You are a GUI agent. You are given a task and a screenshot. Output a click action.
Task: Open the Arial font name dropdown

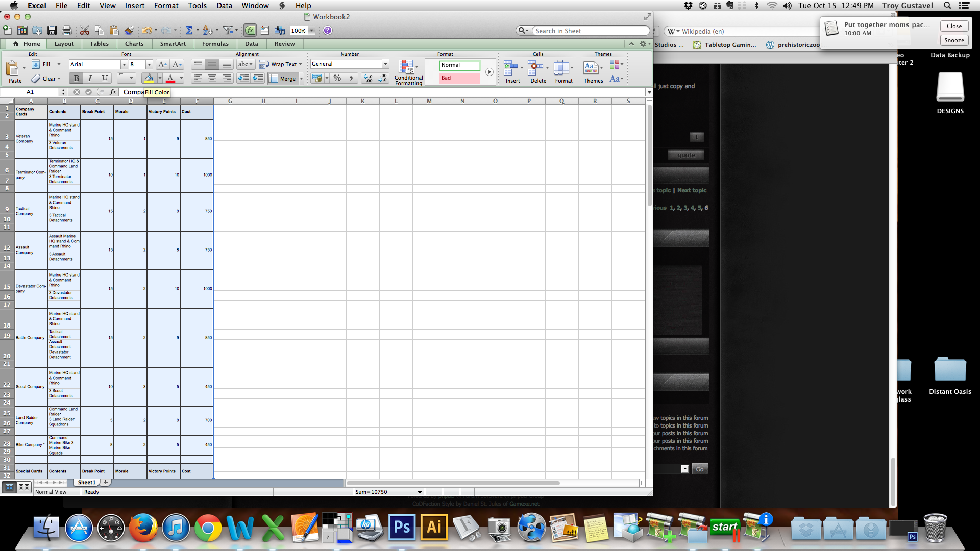pos(124,64)
